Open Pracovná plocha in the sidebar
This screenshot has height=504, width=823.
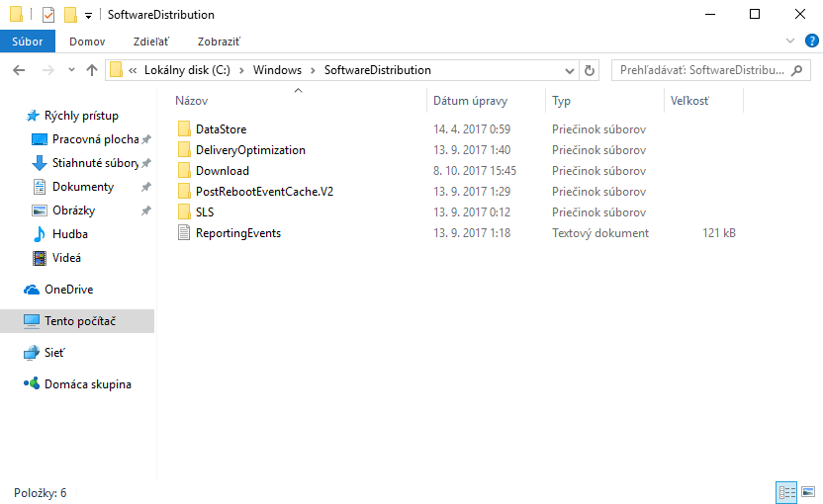pyautogui.click(x=95, y=139)
